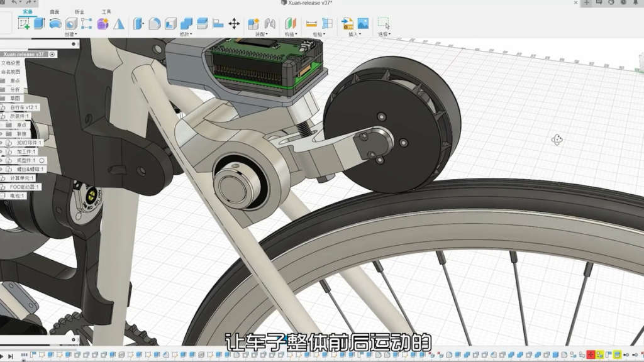Select the top-level 原点 folder
Viewport: 644px width, 362px height.
(15, 81)
